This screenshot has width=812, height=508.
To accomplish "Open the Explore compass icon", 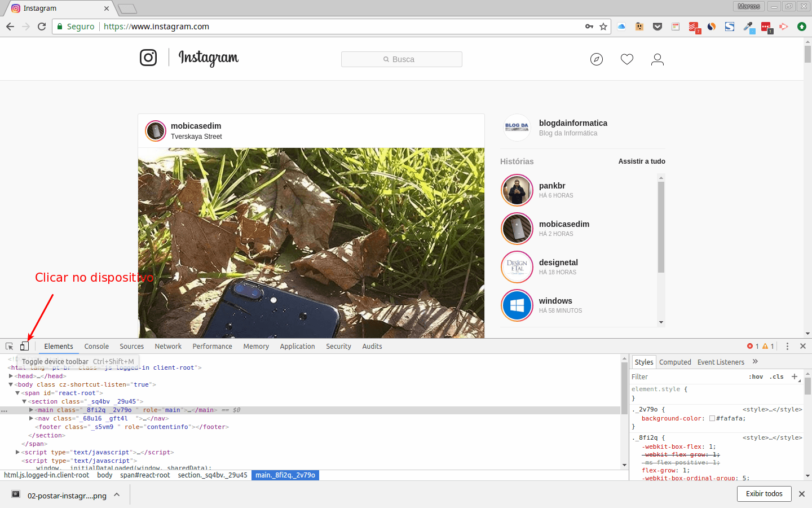I will [597, 59].
